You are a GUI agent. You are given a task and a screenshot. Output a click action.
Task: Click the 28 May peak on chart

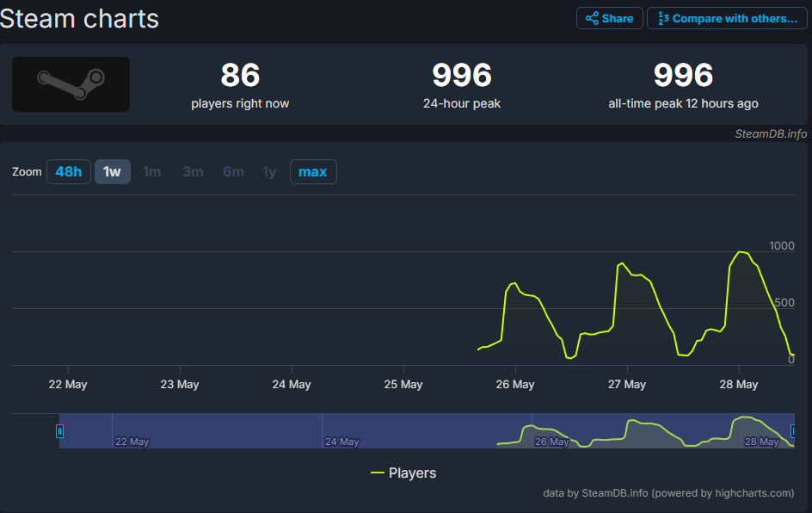click(x=741, y=252)
